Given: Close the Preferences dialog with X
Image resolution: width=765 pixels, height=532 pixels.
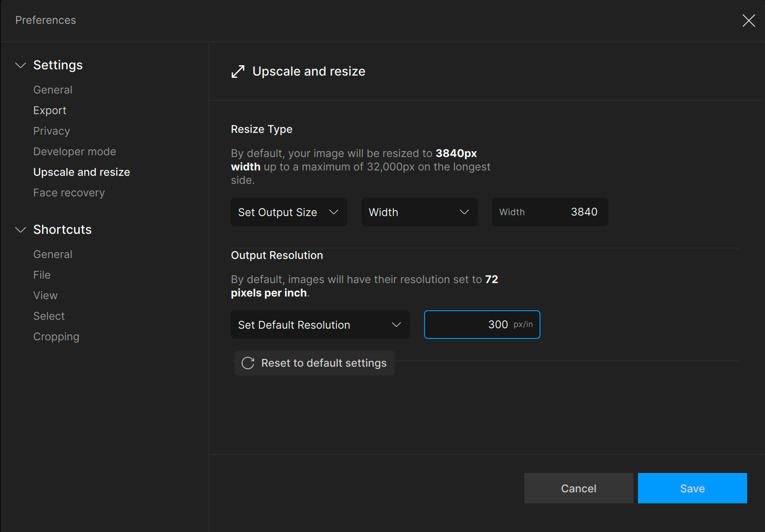Looking at the screenshot, I should tap(748, 21).
